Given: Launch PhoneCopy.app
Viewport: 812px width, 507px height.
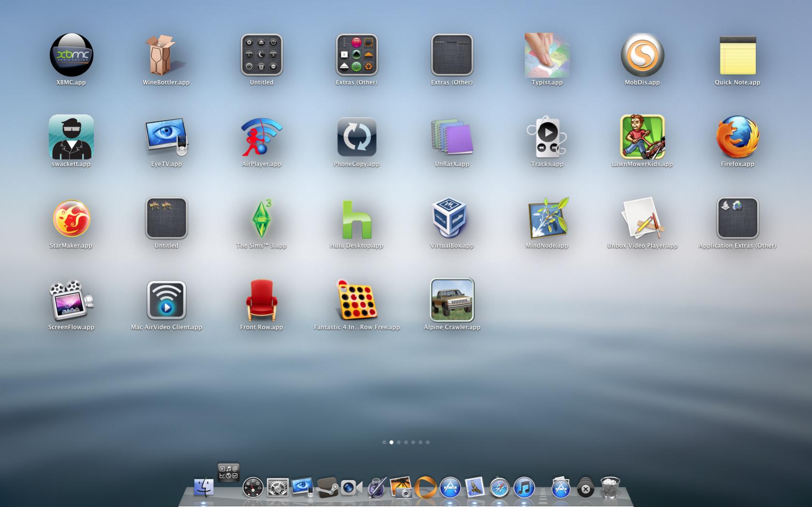Looking at the screenshot, I should click(x=356, y=137).
